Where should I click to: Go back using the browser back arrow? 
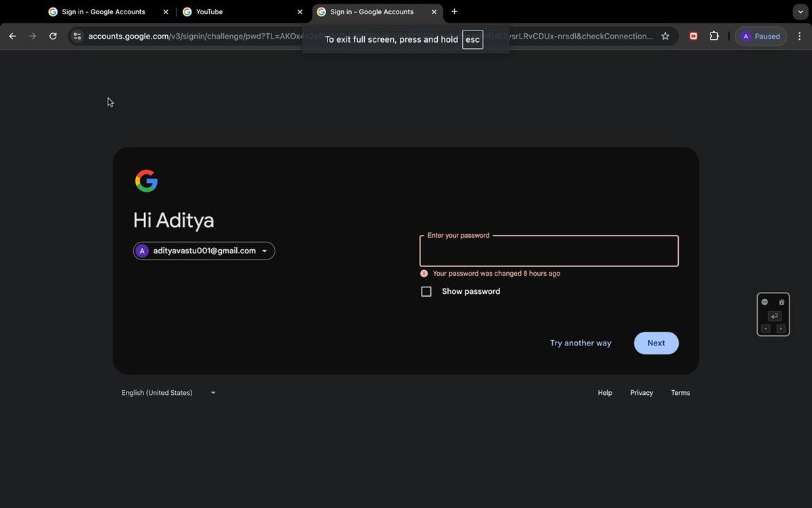(12, 36)
